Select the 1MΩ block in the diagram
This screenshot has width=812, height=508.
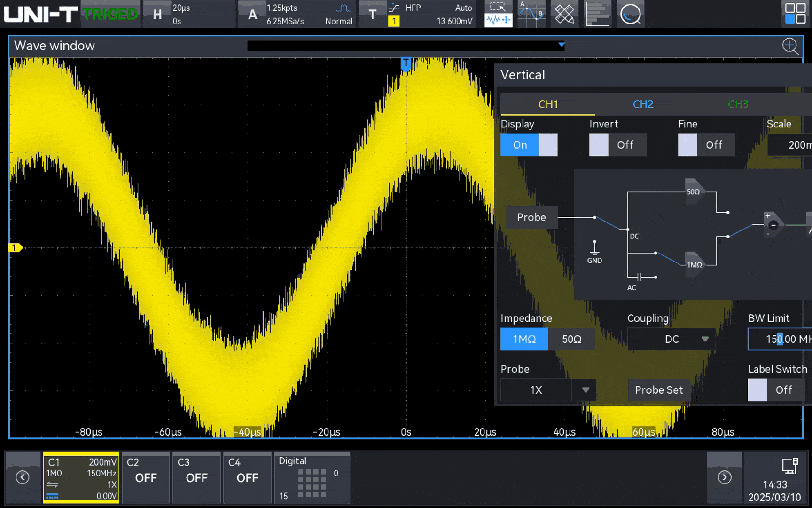click(x=695, y=265)
